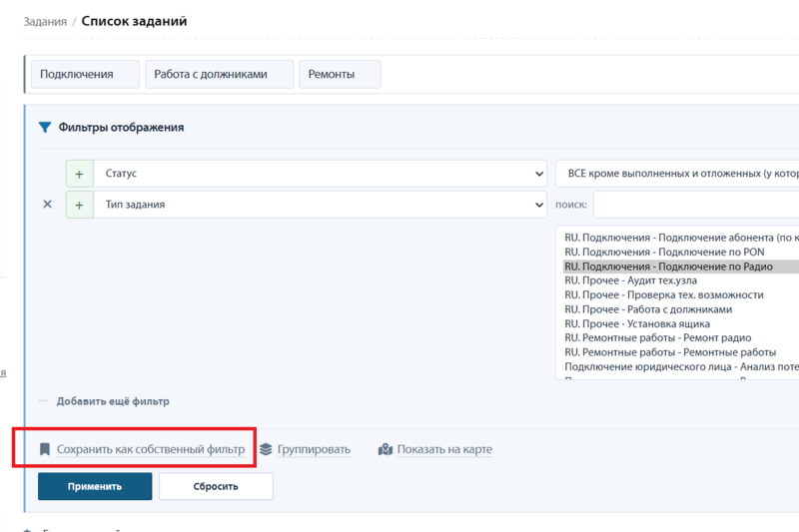Click Сохранить как собственный фильтр link
Screen dimensions: 799x532
[151, 449]
